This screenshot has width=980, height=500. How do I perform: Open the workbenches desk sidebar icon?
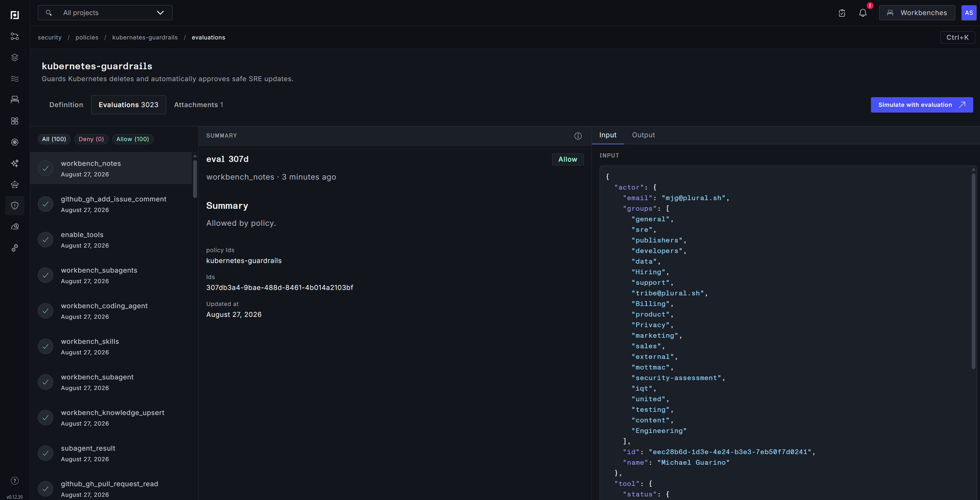coord(15,100)
